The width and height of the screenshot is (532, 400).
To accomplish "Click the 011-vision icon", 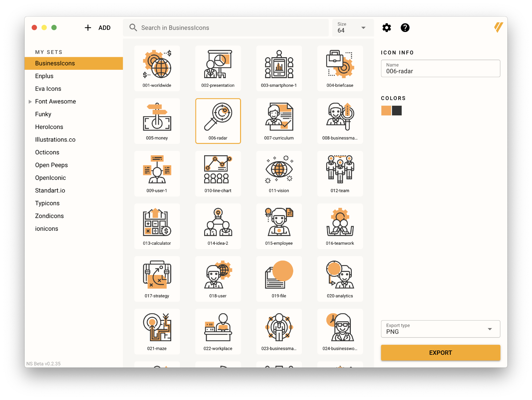I will [x=279, y=173].
